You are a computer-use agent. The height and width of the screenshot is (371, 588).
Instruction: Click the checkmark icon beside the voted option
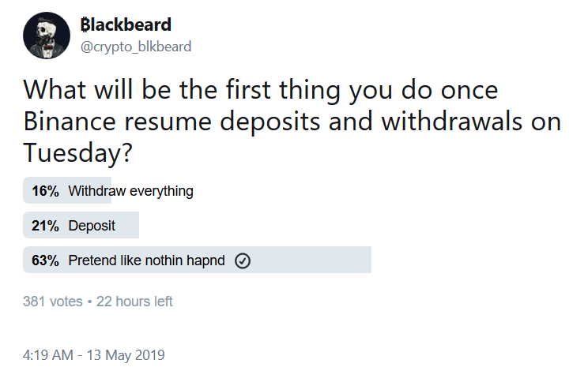coord(243,260)
